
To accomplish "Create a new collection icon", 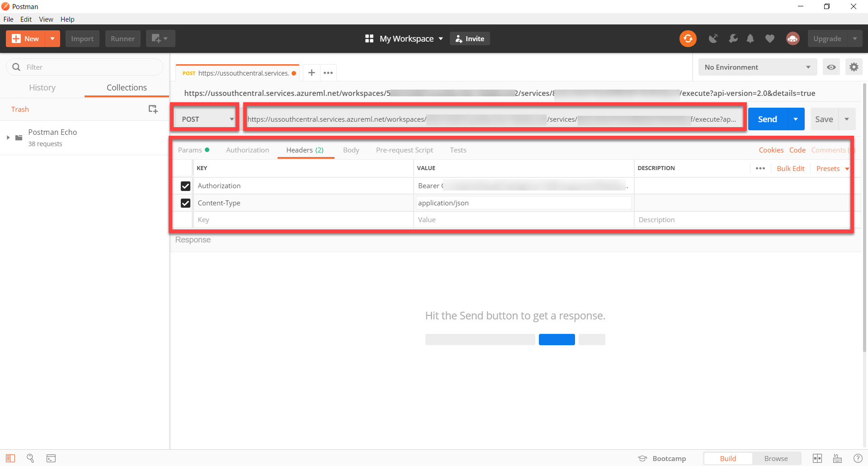I will coord(153,109).
